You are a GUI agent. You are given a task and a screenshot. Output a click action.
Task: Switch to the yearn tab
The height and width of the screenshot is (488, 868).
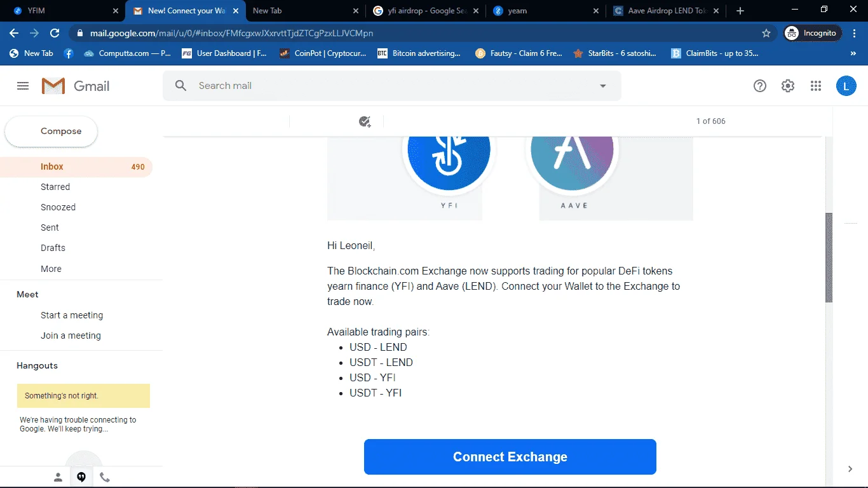pos(546,11)
